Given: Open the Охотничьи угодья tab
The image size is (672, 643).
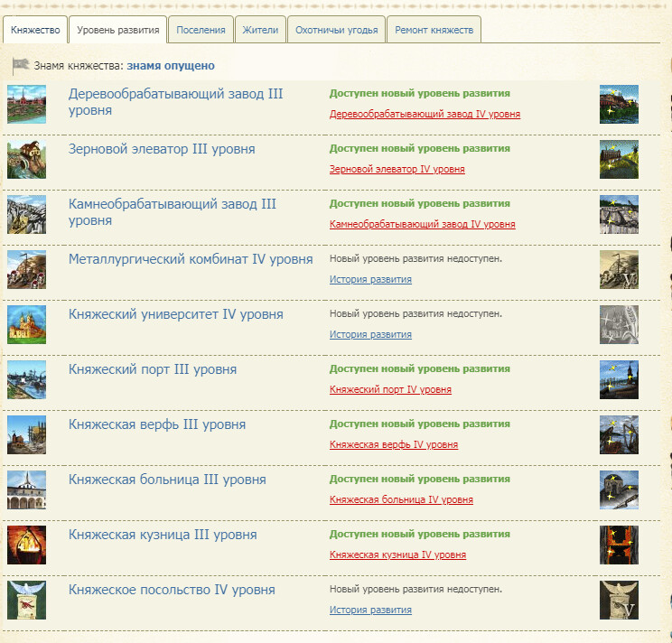Looking at the screenshot, I should pyautogui.click(x=336, y=30).
